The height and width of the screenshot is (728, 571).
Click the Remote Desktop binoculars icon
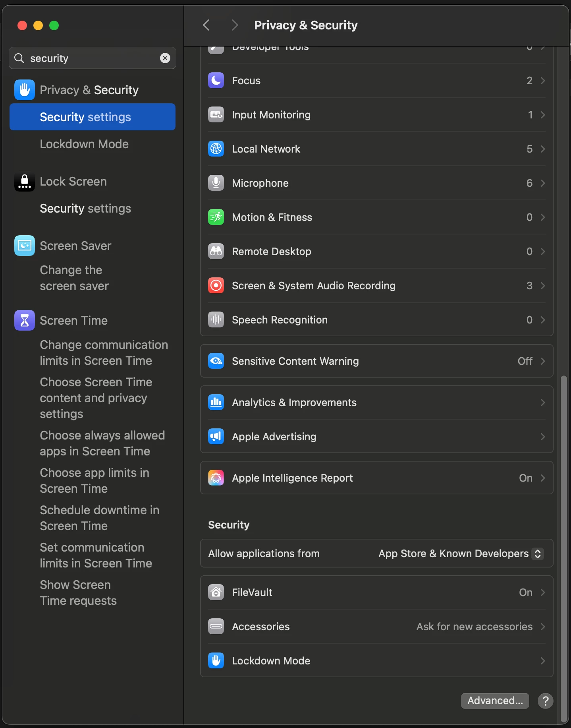216,252
